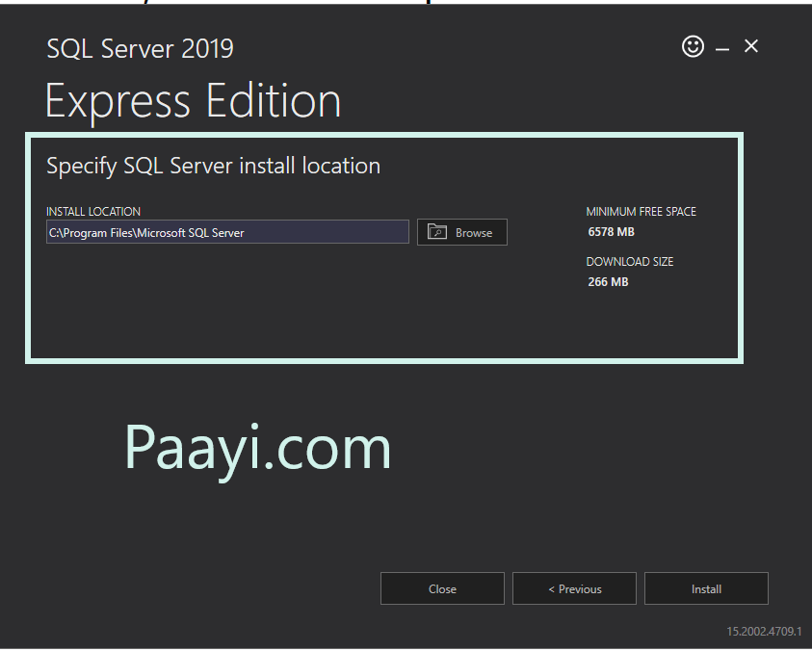The width and height of the screenshot is (812, 651).
Task: Open Browse to pick install folder
Action: click(461, 231)
